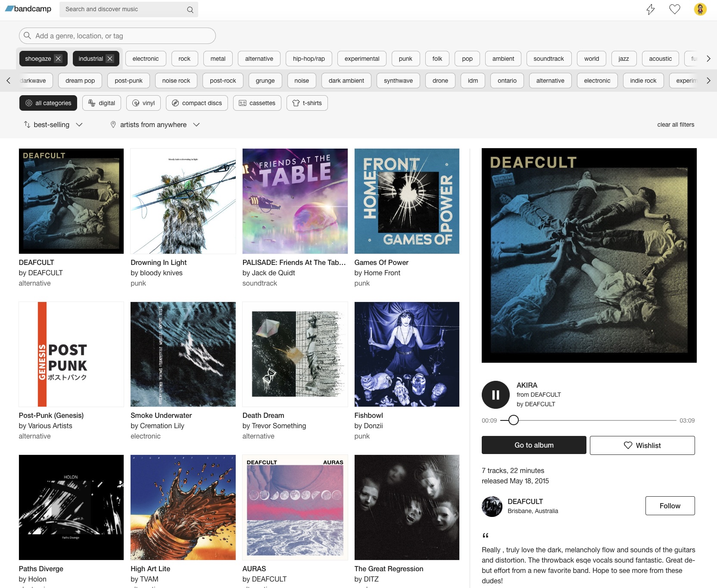The image size is (717, 588).
Task: Select the all categories filter
Action: coord(48,103)
